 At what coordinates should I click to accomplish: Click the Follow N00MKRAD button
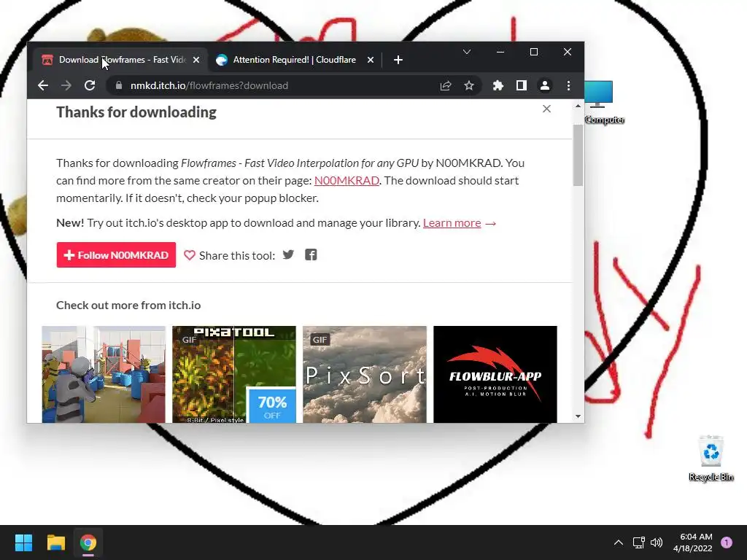coord(116,254)
